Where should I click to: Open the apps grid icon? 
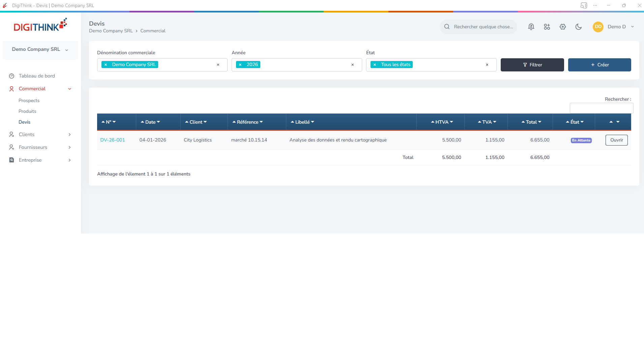point(547,27)
